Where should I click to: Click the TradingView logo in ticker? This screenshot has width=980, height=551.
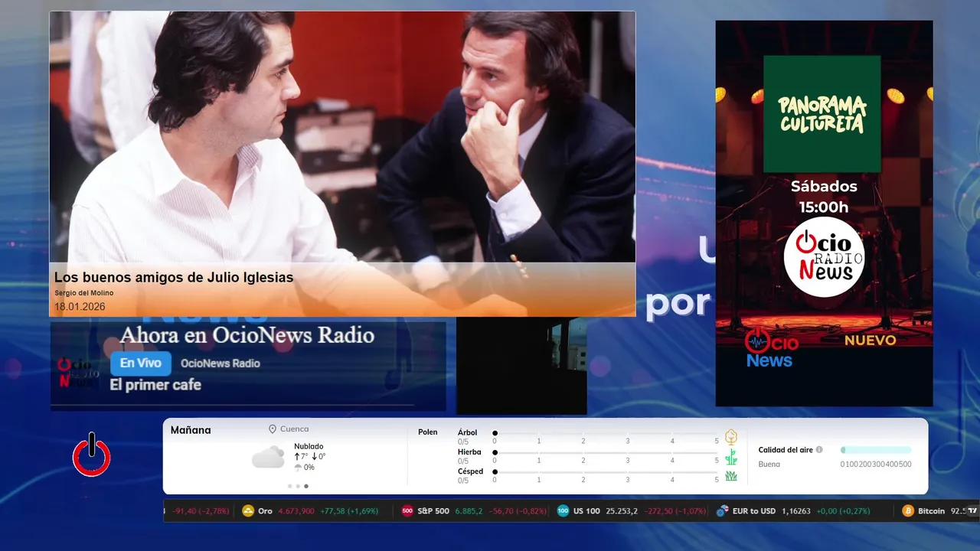[972, 510]
